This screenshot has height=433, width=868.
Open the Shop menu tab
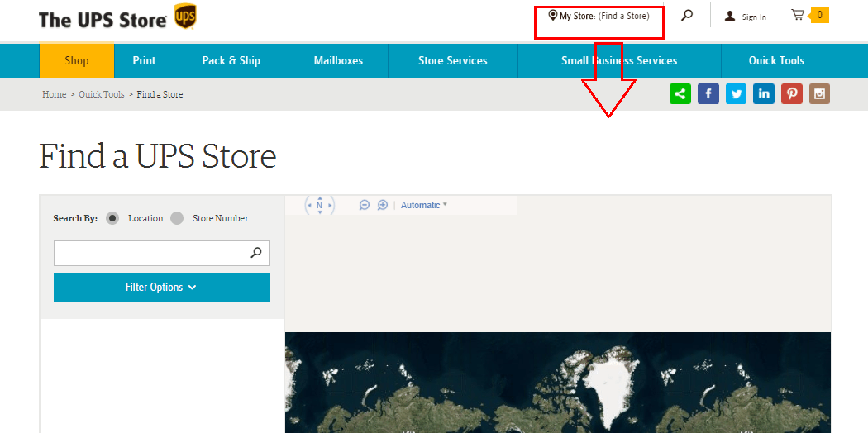point(76,61)
